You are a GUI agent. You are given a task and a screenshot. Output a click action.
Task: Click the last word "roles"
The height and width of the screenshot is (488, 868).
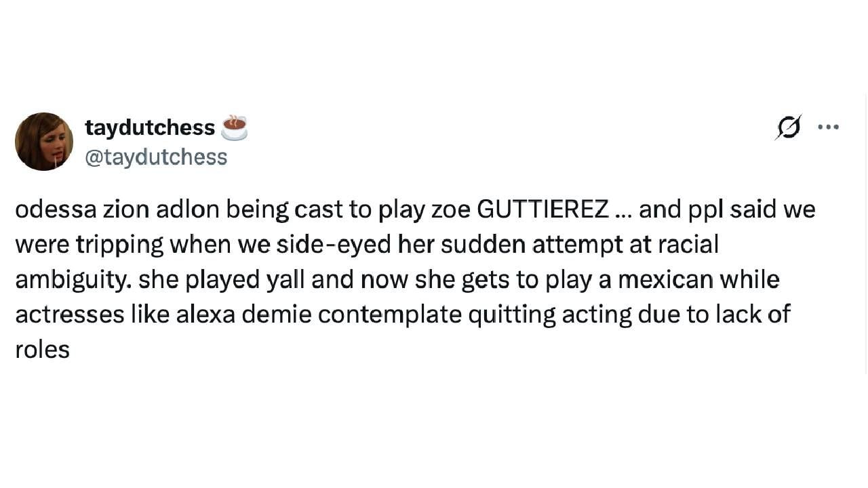point(42,350)
